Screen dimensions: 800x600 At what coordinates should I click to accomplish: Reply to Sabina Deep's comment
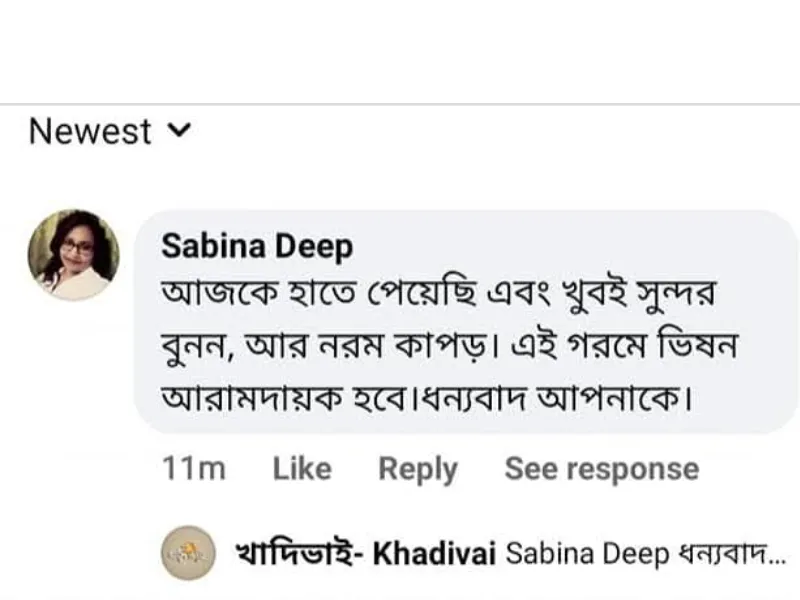point(417,466)
